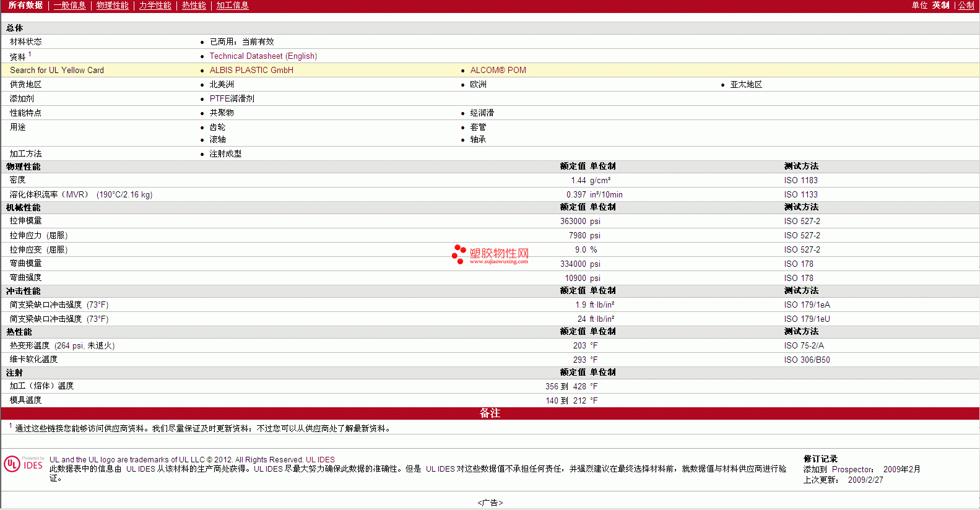Viewport: 980px width, 510px height.
Task: Click the 北美洲 availability entry
Action: 222,84
